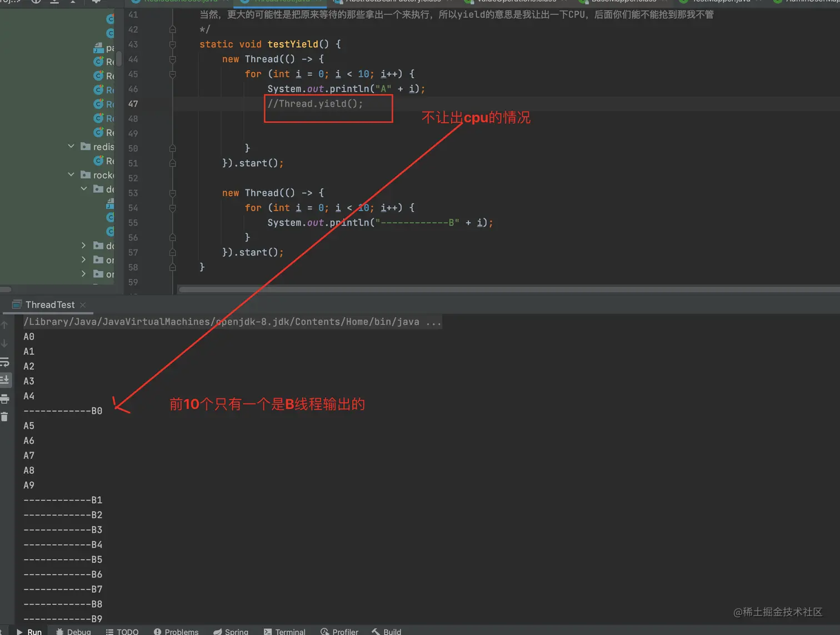Click the java command path in console
840x635 pixels.
232,322
